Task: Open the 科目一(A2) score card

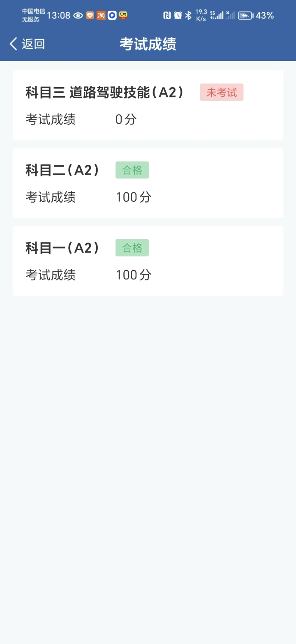Action: tap(148, 261)
